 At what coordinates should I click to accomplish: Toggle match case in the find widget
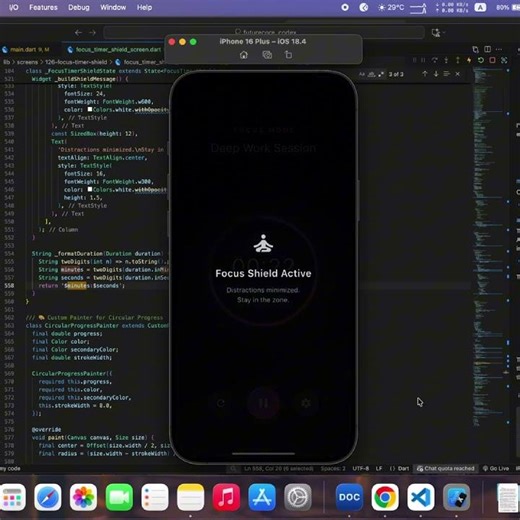tap(362, 74)
